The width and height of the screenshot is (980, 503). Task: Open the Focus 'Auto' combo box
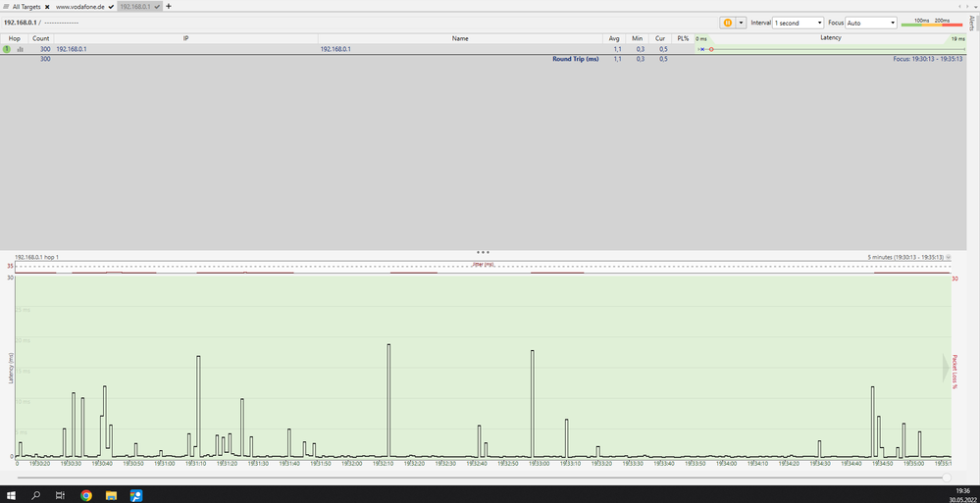(x=871, y=23)
